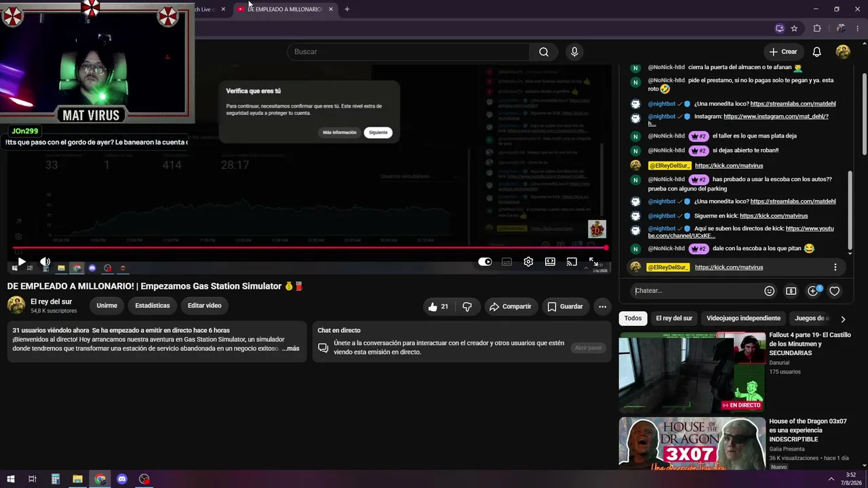This screenshot has width=868, height=488.
Task: Click "Más información" in the verification dialog
Action: (340, 133)
